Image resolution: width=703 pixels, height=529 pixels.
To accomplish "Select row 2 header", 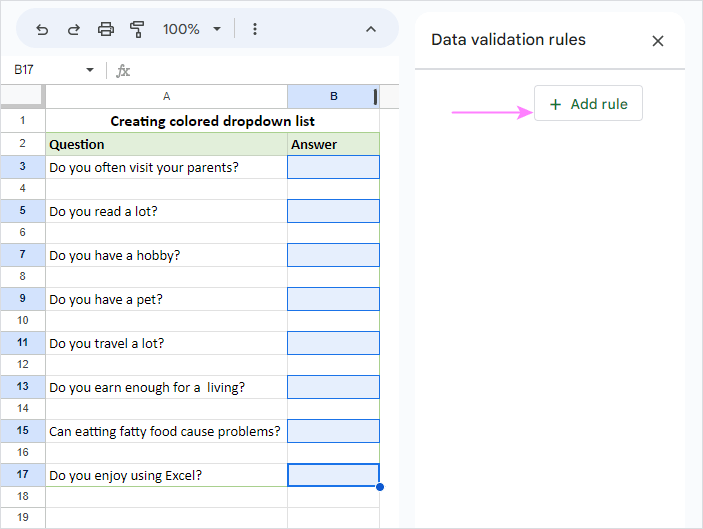I will (x=22, y=144).
